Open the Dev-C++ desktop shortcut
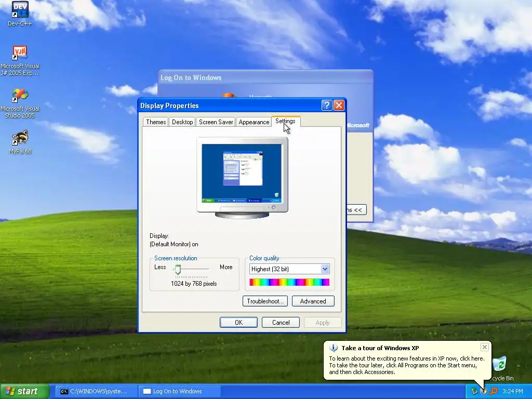This screenshot has width=532, height=399. [x=20, y=14]
